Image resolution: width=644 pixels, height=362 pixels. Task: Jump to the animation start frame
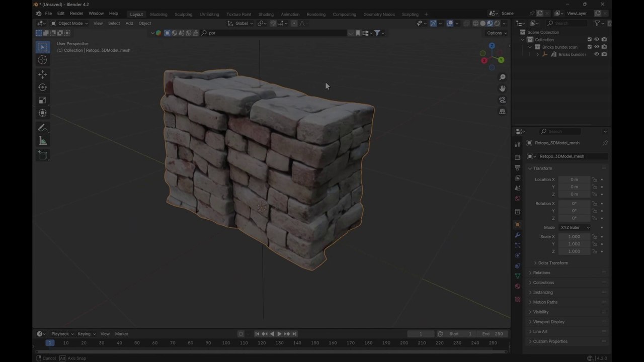(257, 334)
